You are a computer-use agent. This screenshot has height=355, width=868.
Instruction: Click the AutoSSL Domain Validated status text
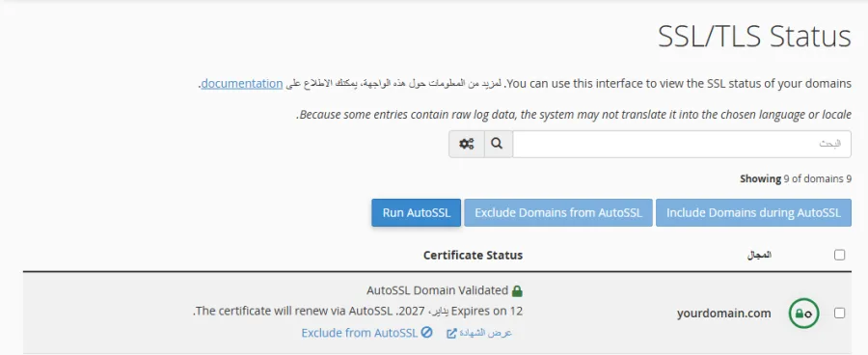437,290
